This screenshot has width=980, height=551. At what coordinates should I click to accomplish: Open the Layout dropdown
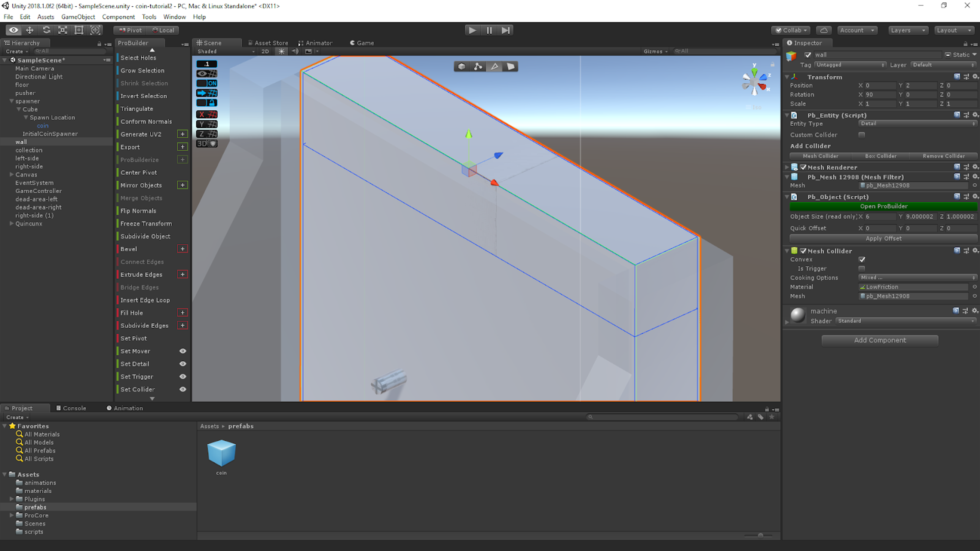(x=954, y=30)
